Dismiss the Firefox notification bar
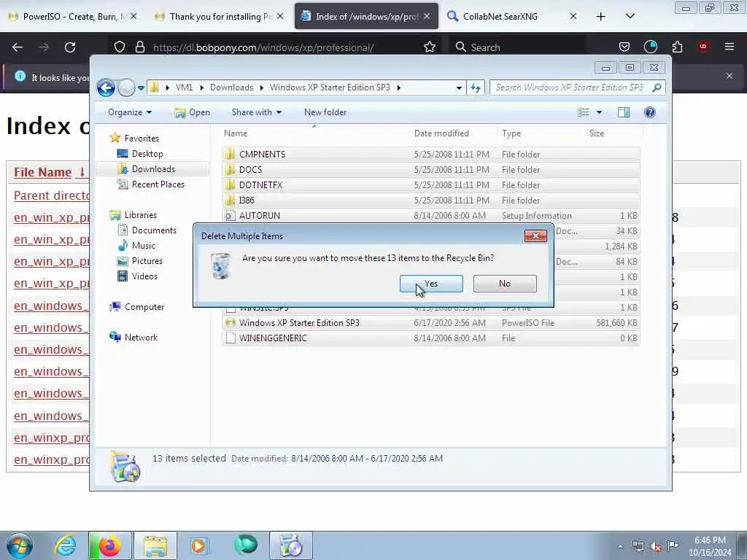 (x=729, y=76)
